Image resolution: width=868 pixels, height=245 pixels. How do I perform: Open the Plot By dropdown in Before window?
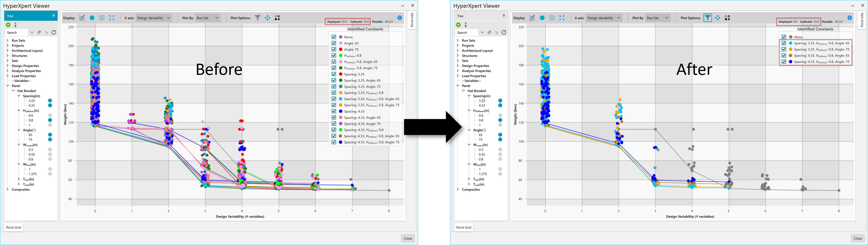pos(208,18)
